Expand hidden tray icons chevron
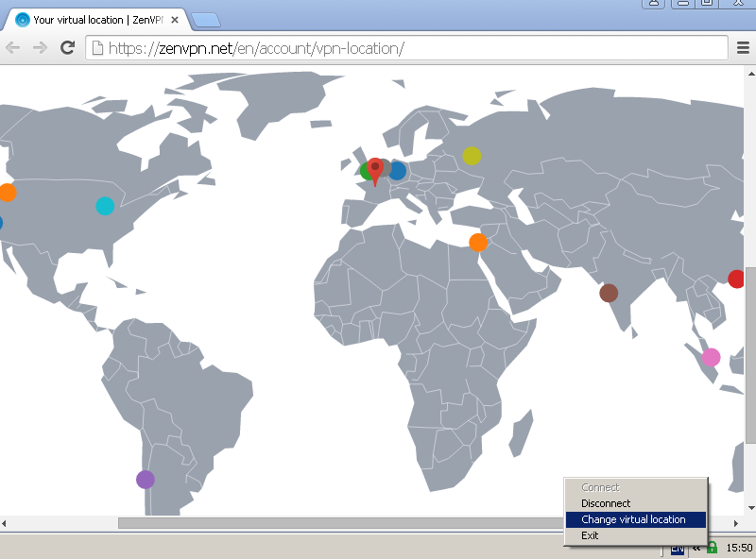756x559 pixels. click(x=696, y=549)
